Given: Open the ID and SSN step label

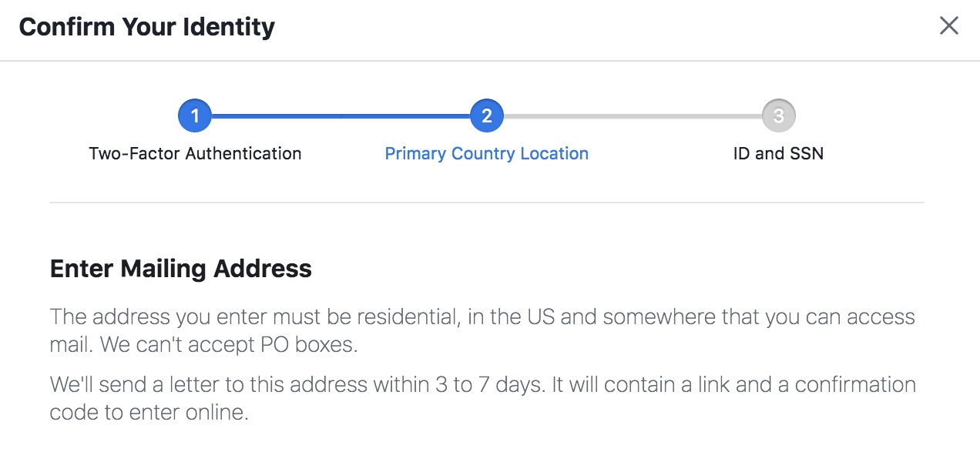Looking at the screenshot, I should tap(778, 153).
